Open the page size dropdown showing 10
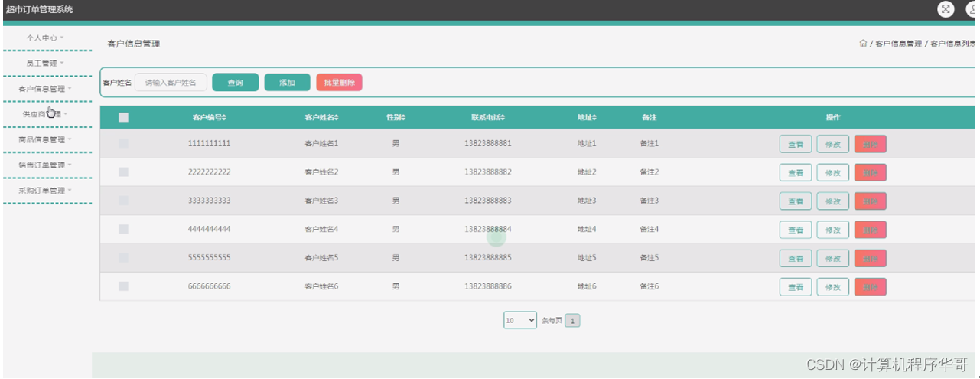 (520, 321)
